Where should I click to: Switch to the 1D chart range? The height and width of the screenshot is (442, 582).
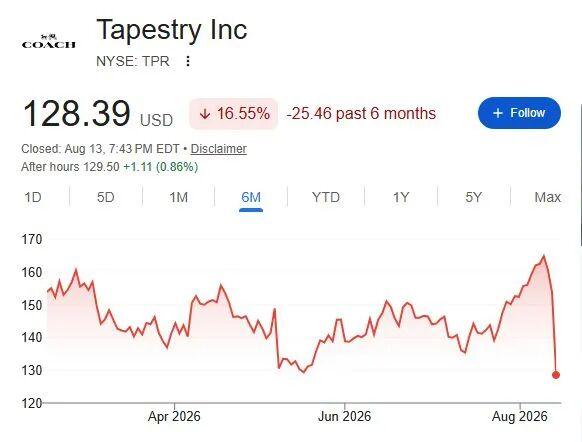click(33, 197)
